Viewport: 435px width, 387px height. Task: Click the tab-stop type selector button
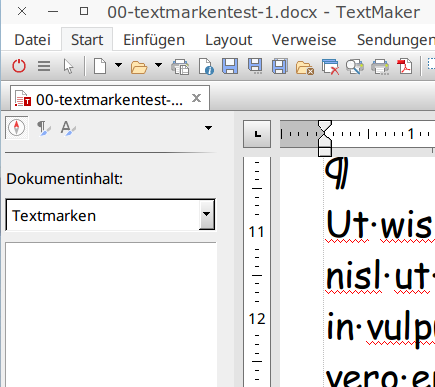click(x=257, y=134)
